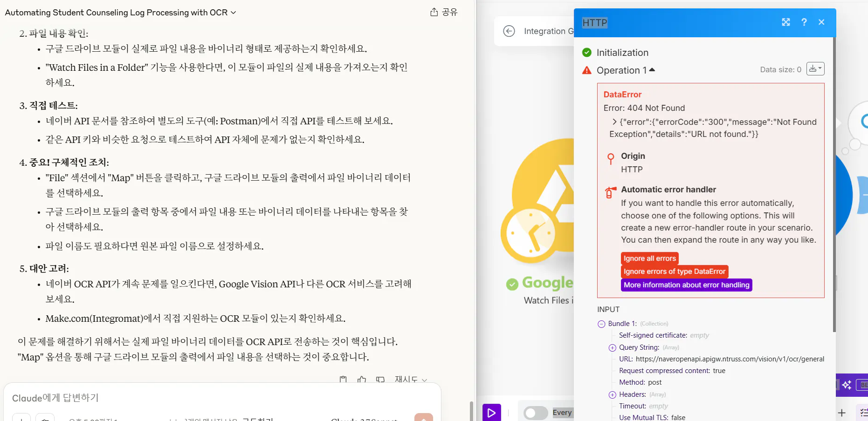Click the Origin pin icon

click(611, 159)
